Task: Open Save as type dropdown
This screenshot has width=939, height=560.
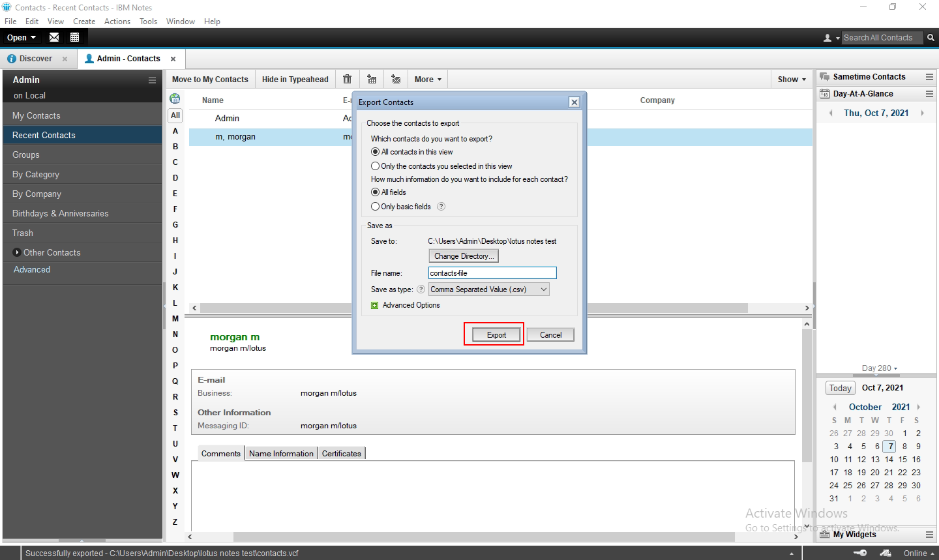Action: click(x=489, y=289)
